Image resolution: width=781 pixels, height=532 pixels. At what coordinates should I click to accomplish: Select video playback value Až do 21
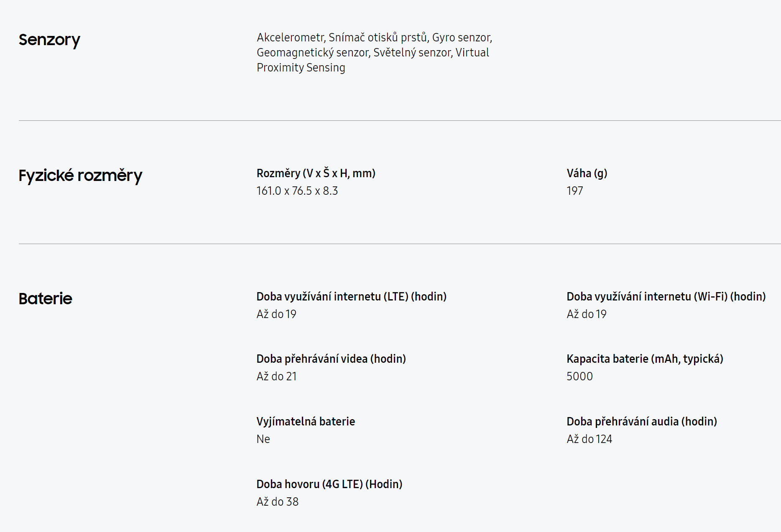coord(277,377)
